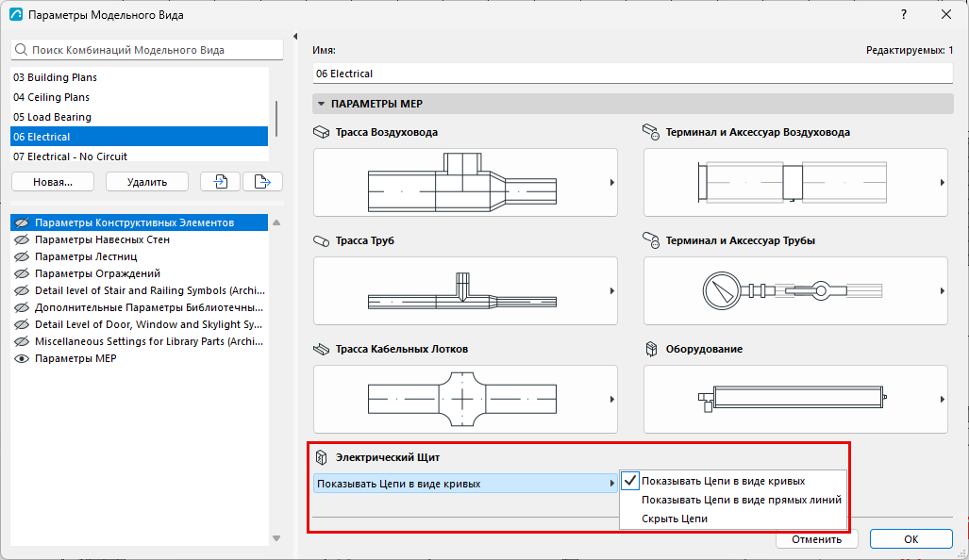Click the Archicad logo in title bar

tap(16, 15)
